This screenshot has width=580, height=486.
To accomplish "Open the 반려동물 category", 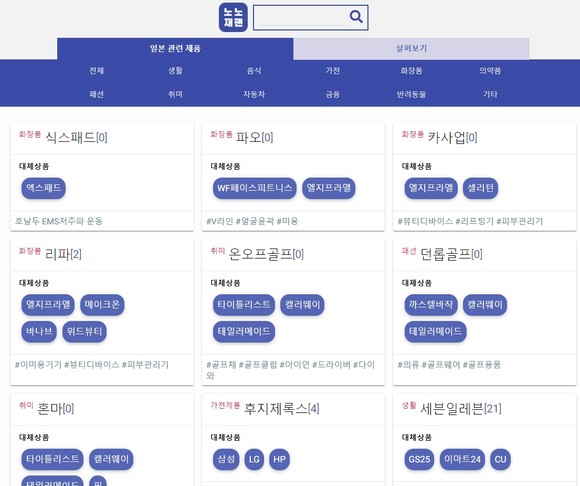I will click(411, 94).
